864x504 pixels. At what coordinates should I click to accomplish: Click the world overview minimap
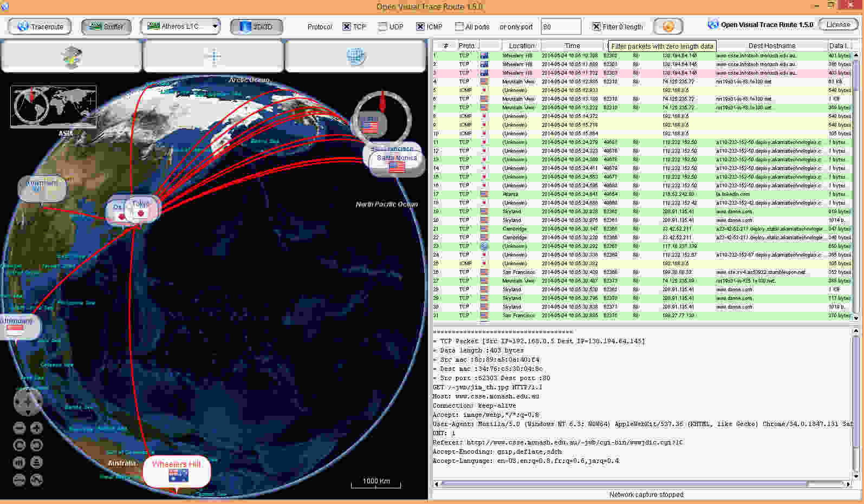[x=53, y=106]
